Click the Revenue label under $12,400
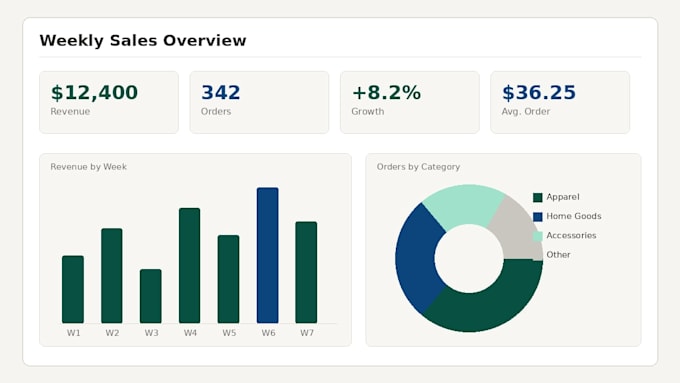The width and height of the screenshot is (680, 383). point(70,111)
